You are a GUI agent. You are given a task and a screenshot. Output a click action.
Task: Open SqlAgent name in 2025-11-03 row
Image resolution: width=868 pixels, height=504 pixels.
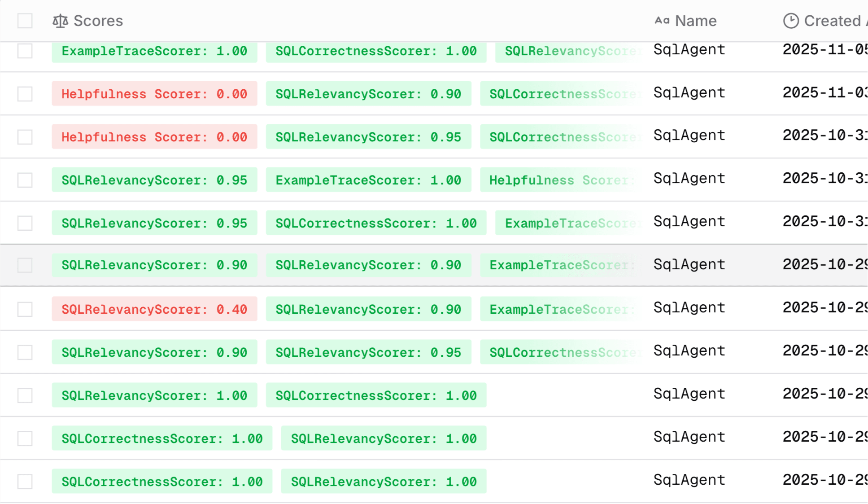point(689,93)
